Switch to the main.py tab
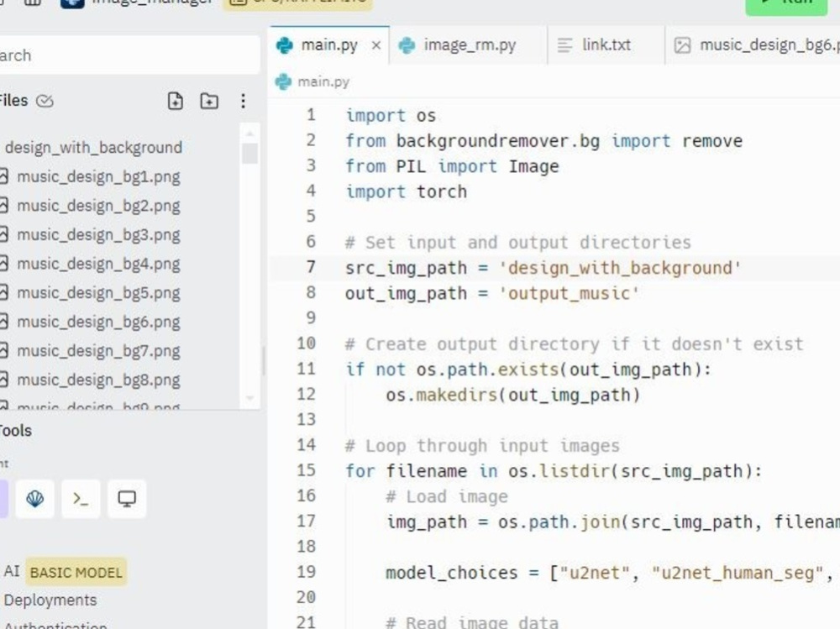The width and height of the screenshot is (840, 629). click(329, 45)
